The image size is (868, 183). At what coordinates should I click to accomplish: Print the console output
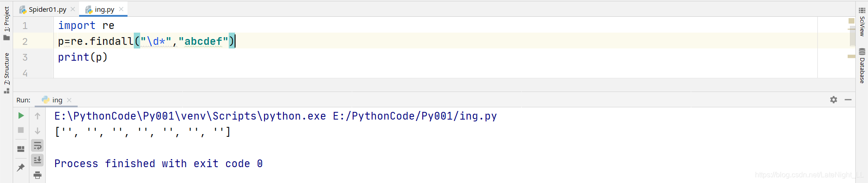click(x=38, y=175)
